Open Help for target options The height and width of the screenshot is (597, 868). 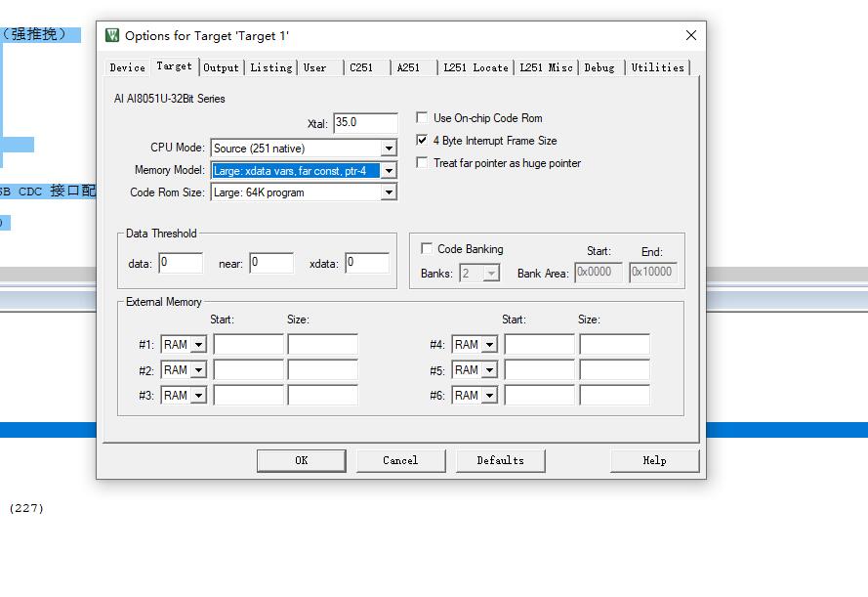coord(655,461)
